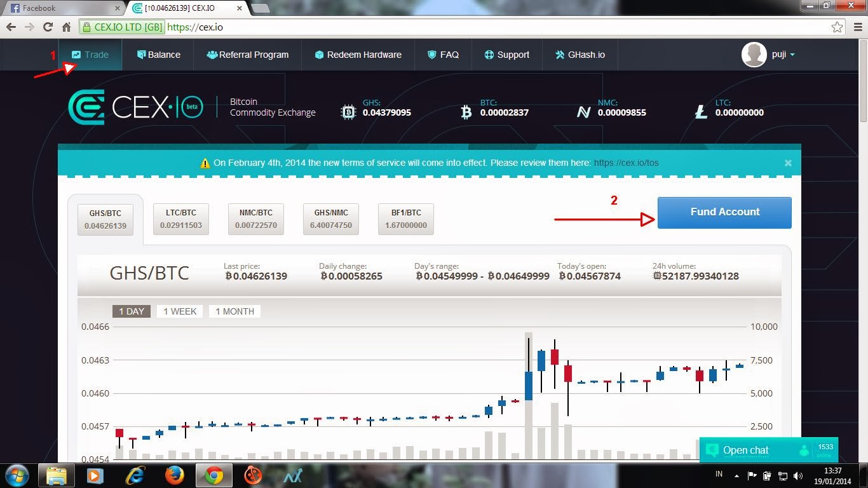Viewport: 868px width, 488px height.
Task: Click the Bitcoin symbol icon beside BTC balance
Action: (x=466, y=112)
